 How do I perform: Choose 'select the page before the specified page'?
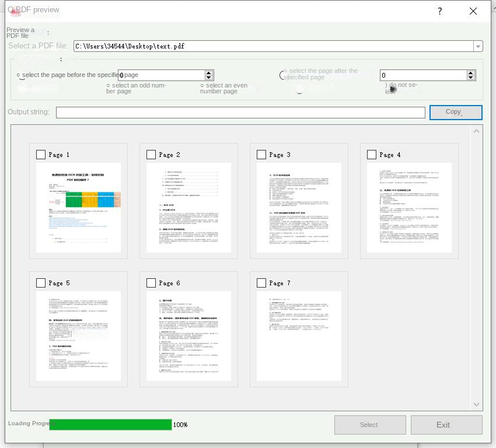[x=19, y=75]
